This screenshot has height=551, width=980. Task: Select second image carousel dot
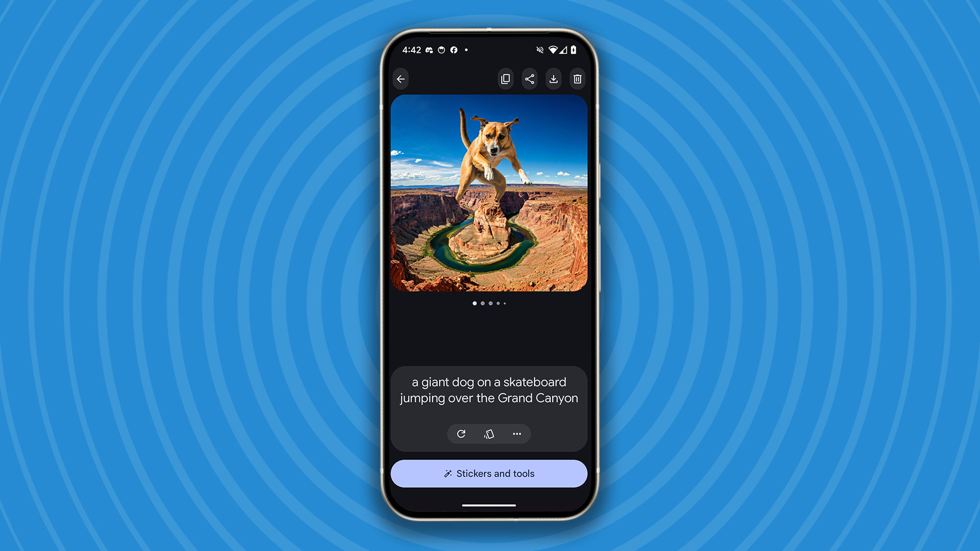482,303
